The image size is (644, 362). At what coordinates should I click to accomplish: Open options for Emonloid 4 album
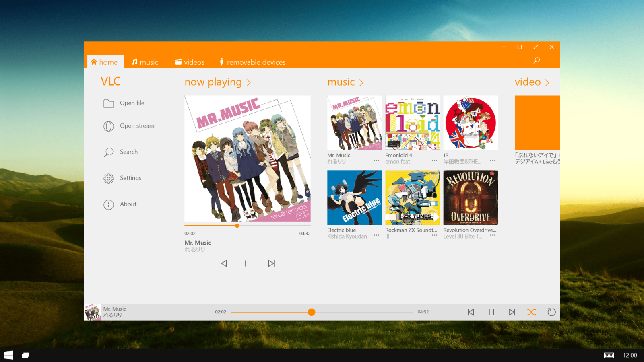(x=435, y=160)
